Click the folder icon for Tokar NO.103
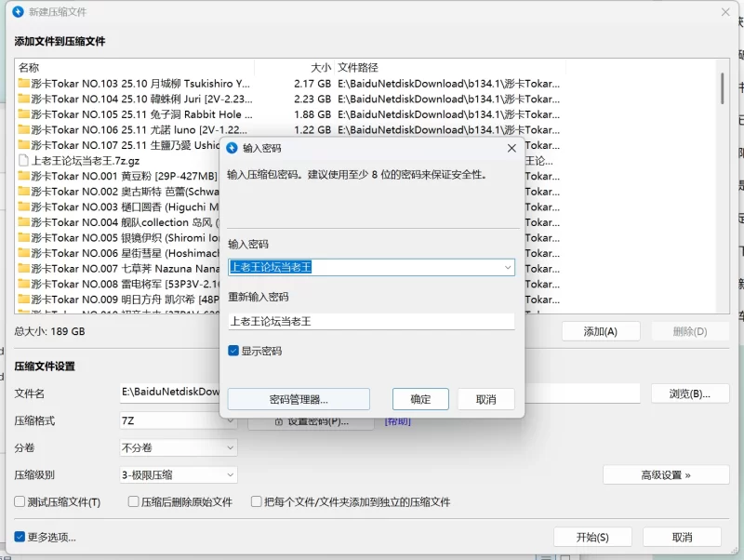The width and height of the screenshot is (744, 560). pyautogui.click(x=23, y=84)
